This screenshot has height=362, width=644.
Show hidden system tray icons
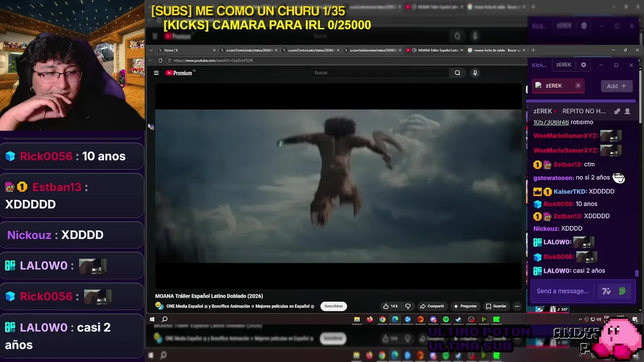(580, 319)
